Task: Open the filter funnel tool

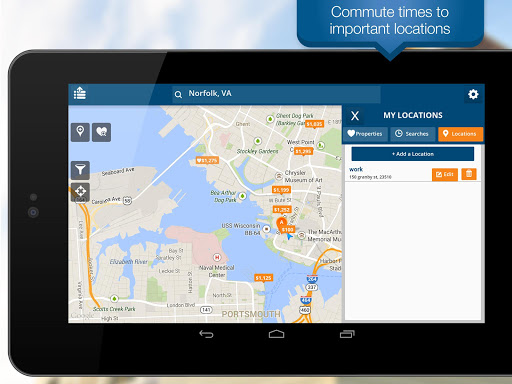Action: point(80,170)
